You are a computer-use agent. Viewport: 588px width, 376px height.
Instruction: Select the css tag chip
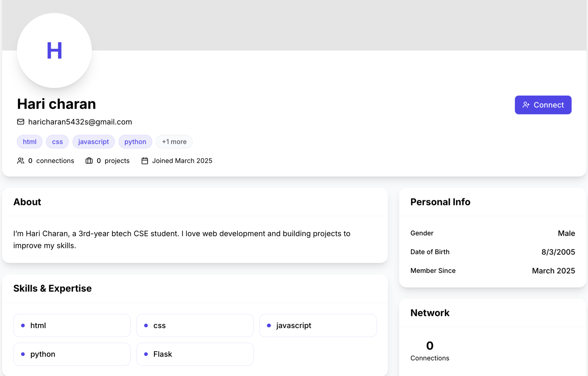[x=57, y=142]
